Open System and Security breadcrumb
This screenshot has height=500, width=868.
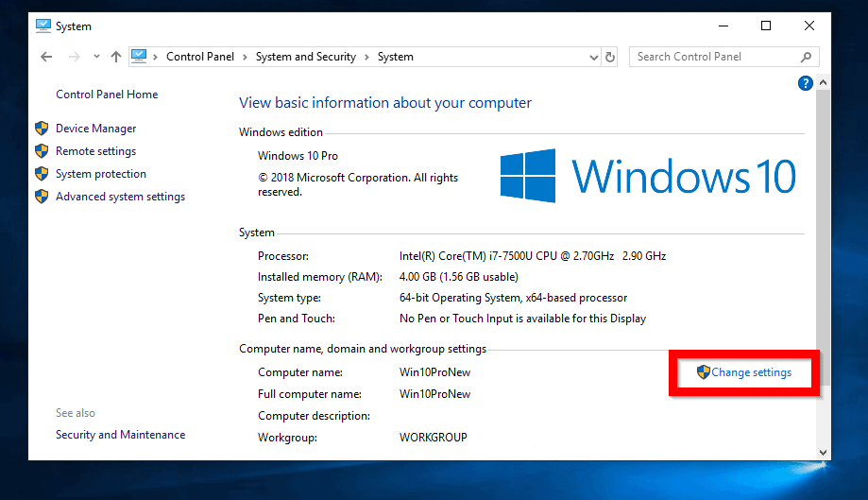pos(306,57)
